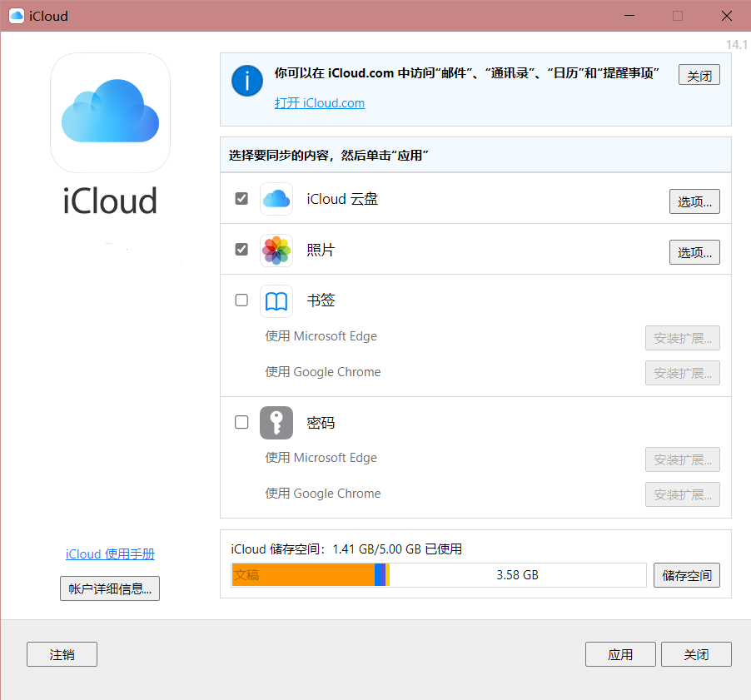Click the large iCloud logo image
751x700 pixels.
[110, 112]
